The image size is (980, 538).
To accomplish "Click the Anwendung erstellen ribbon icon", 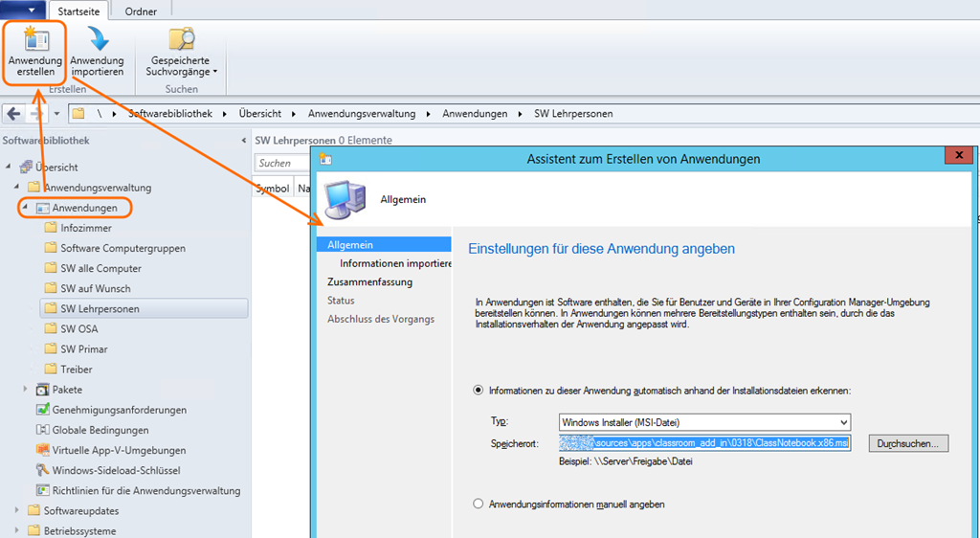I will pos(35,39).
